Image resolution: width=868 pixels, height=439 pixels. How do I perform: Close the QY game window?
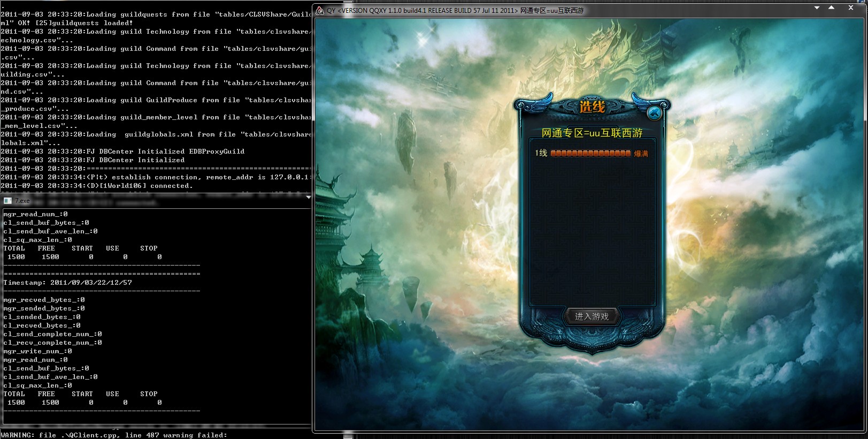(850, 8)
